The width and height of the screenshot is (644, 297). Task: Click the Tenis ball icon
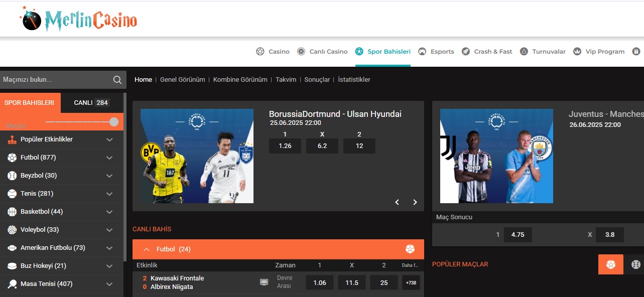coord(12,194)
